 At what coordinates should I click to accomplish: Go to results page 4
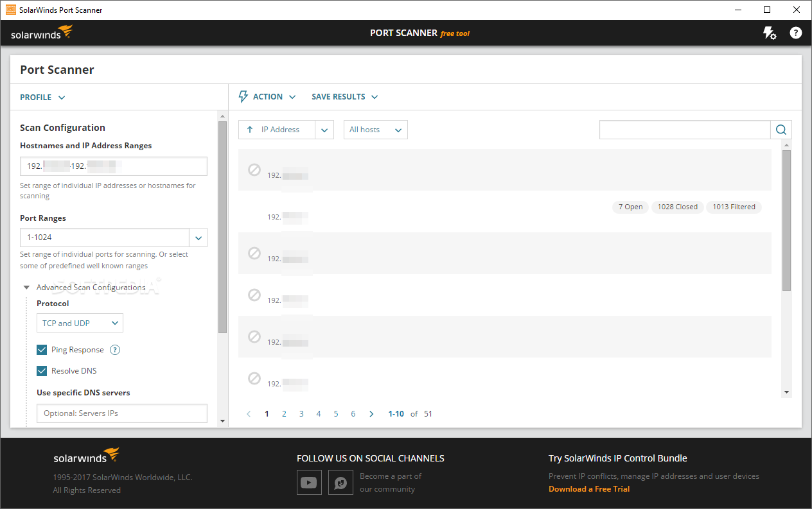[319, 414]
